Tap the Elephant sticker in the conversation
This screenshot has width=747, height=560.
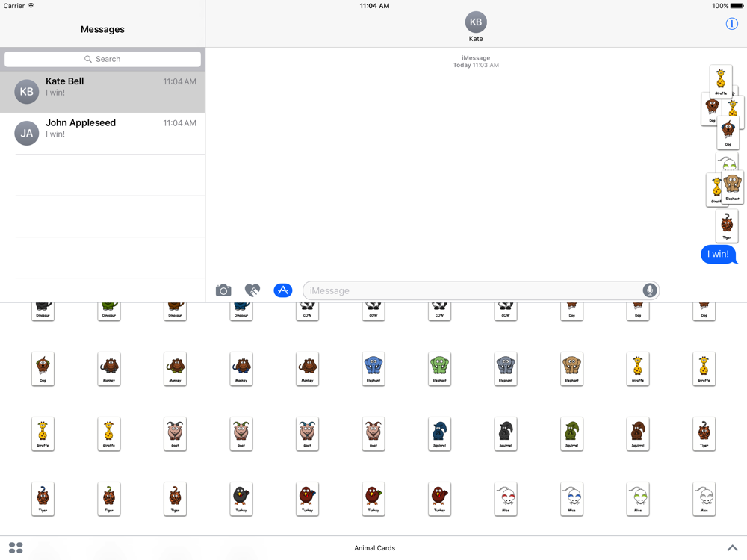733,187
